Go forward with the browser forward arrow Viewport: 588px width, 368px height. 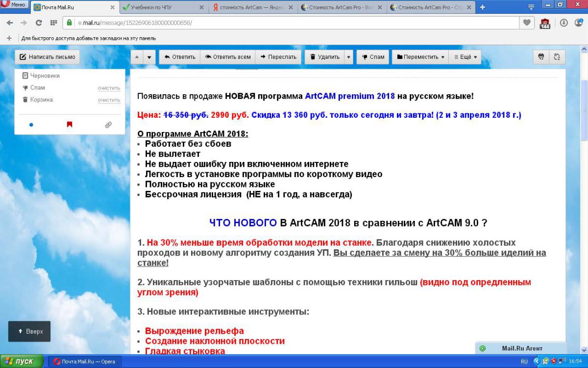click(24, 23)
